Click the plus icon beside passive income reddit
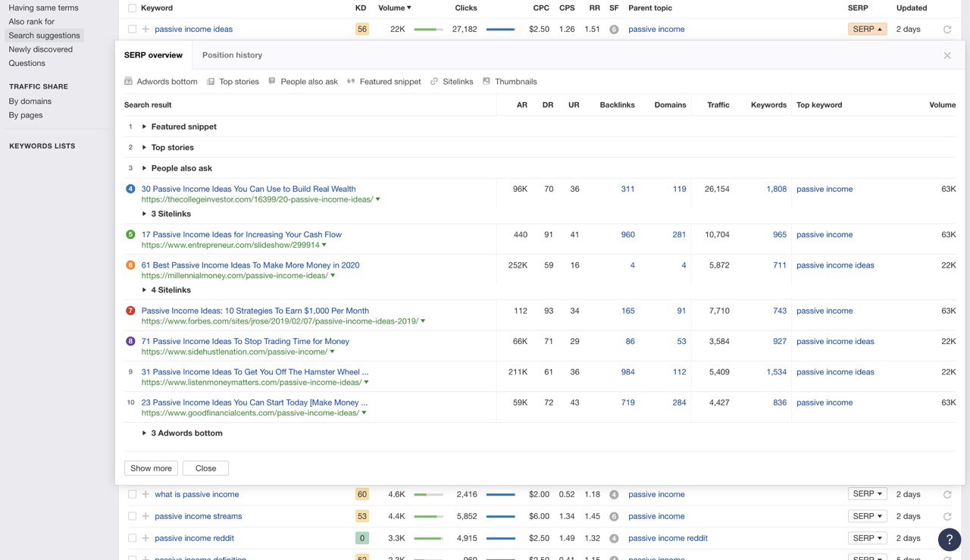Viewport: 970px width, 560px height. tap(145, 538)
